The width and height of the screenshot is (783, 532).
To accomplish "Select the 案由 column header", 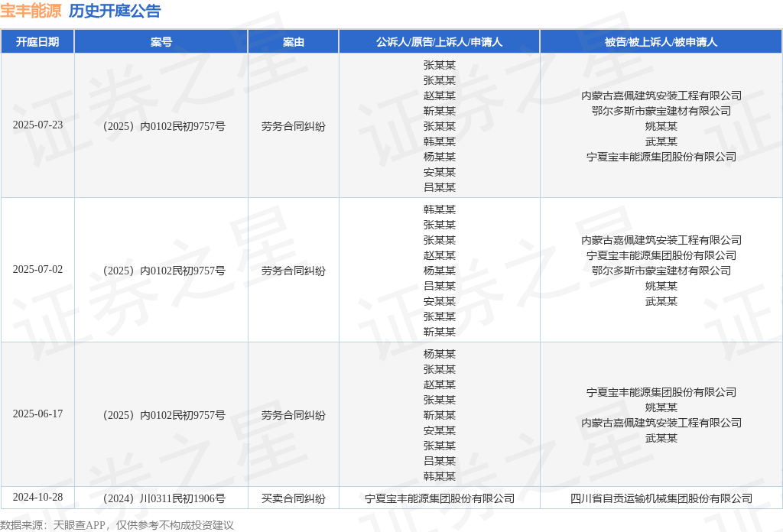I will tap(294, 42).
